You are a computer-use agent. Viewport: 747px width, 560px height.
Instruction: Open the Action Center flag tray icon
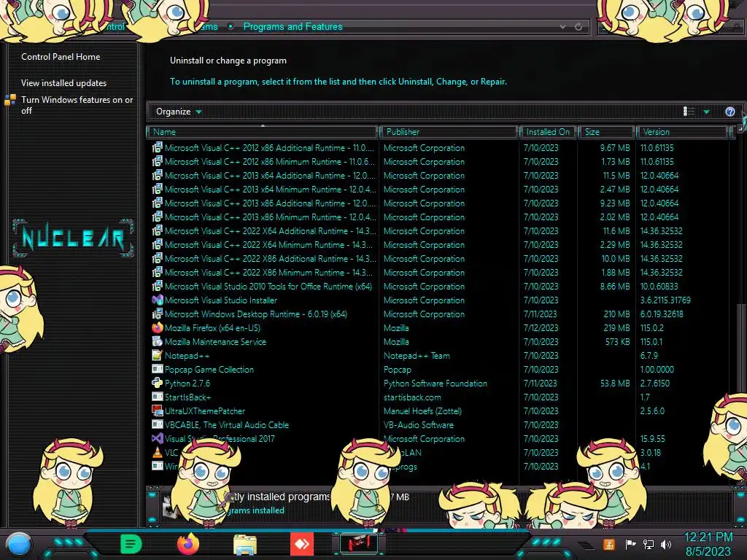(630, 544)
